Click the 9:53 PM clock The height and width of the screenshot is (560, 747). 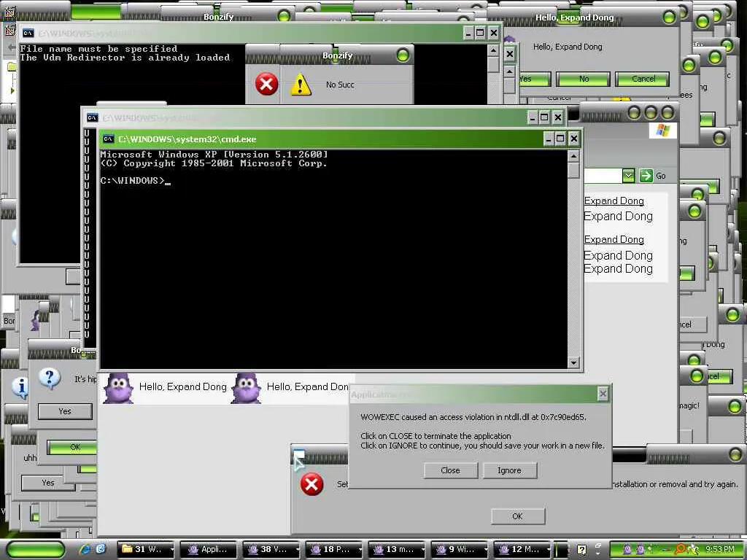coord(720,549)
